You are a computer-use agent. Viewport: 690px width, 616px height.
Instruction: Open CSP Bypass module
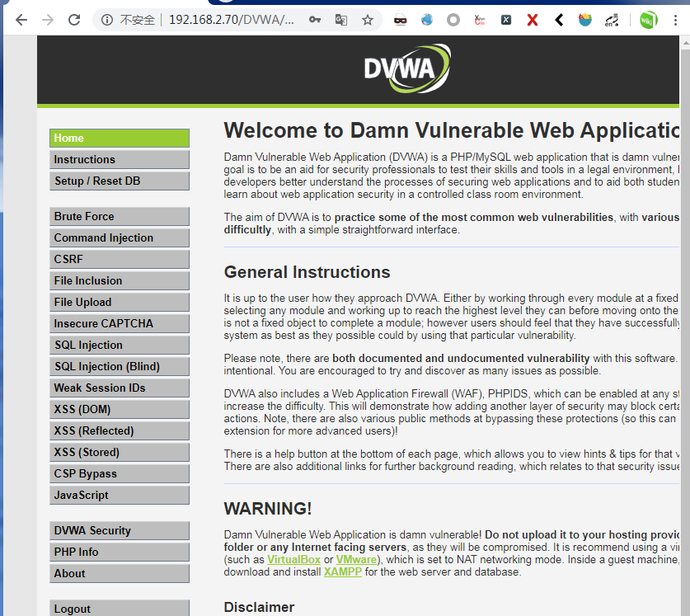(120, 474)
